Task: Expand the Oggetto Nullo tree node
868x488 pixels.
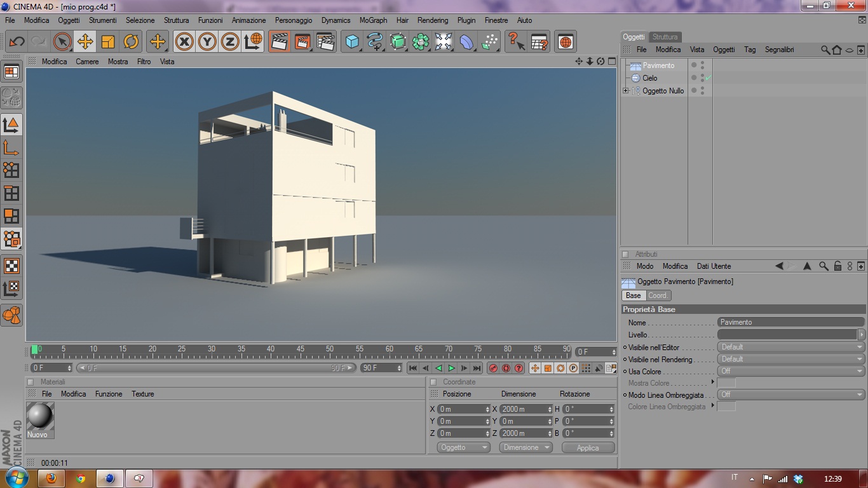Action: 625,91
